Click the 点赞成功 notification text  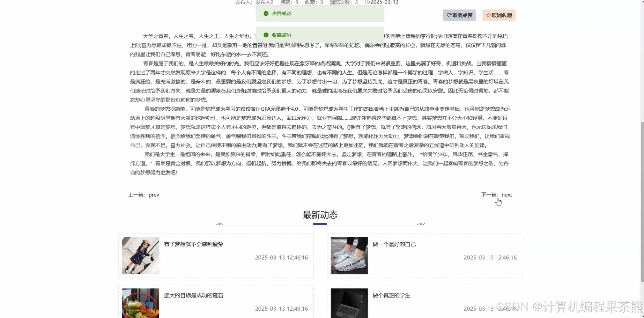pyautogui.click(x=281, y=14)
